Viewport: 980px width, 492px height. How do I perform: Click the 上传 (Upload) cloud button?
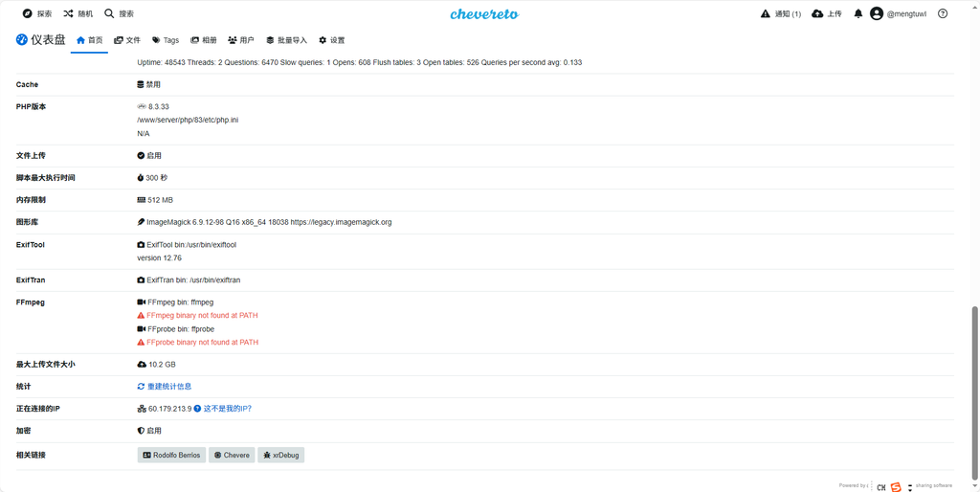[826, 13]
